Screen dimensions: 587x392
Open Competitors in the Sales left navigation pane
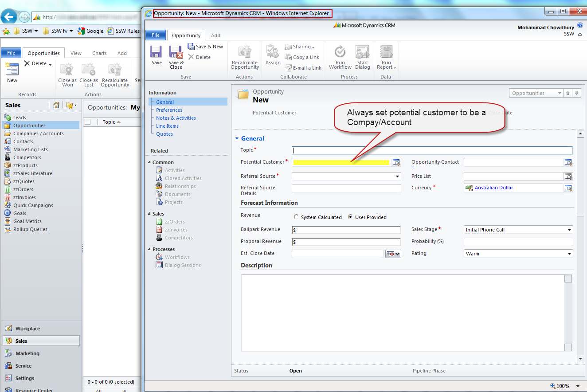point(27,157)
